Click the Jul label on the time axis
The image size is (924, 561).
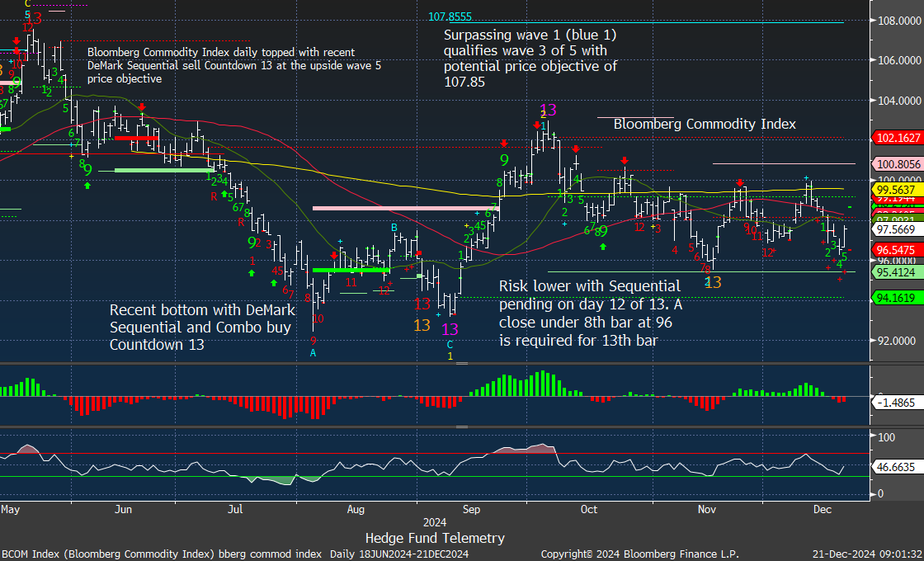(236, 508)
